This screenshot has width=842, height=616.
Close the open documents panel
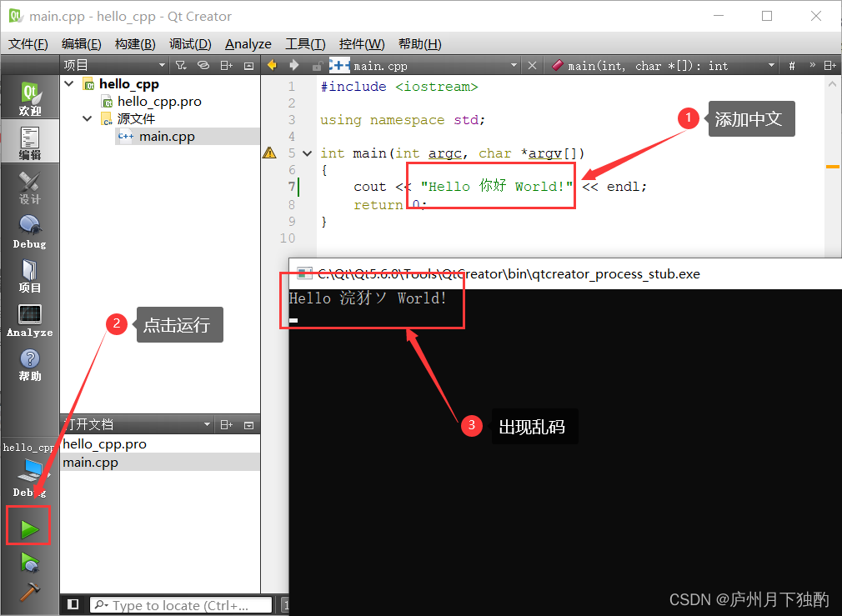point(248,425)
